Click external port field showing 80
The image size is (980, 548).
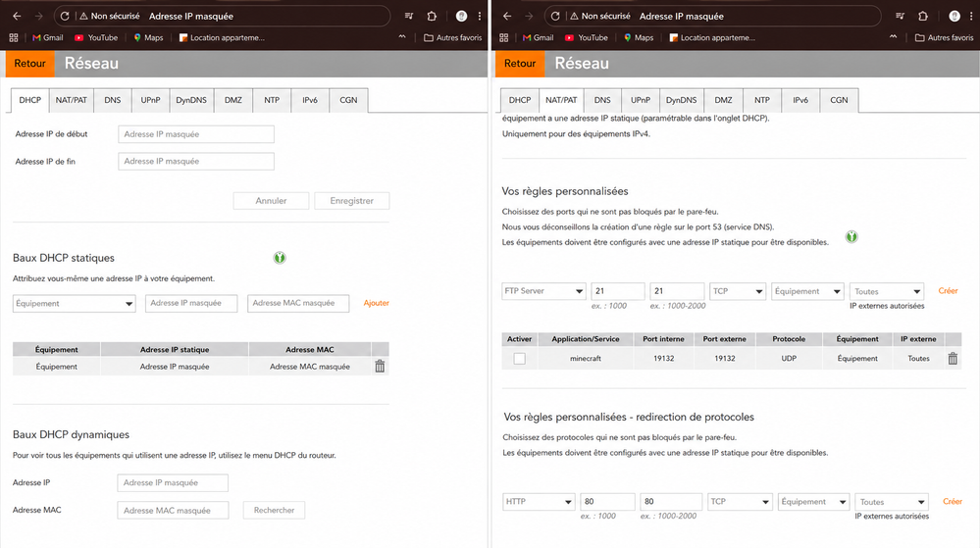pyautogui.click(x=671, y=502)
